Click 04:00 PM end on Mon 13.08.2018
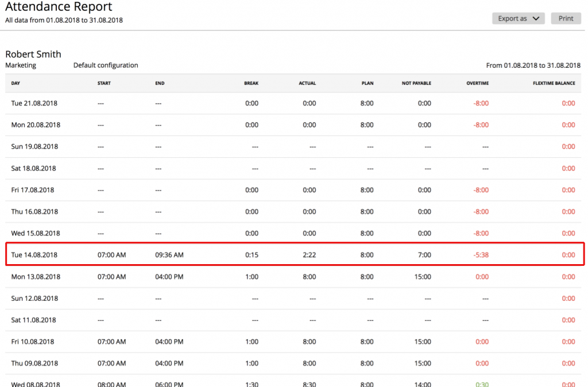588x387 pixels. click(169, 277)
